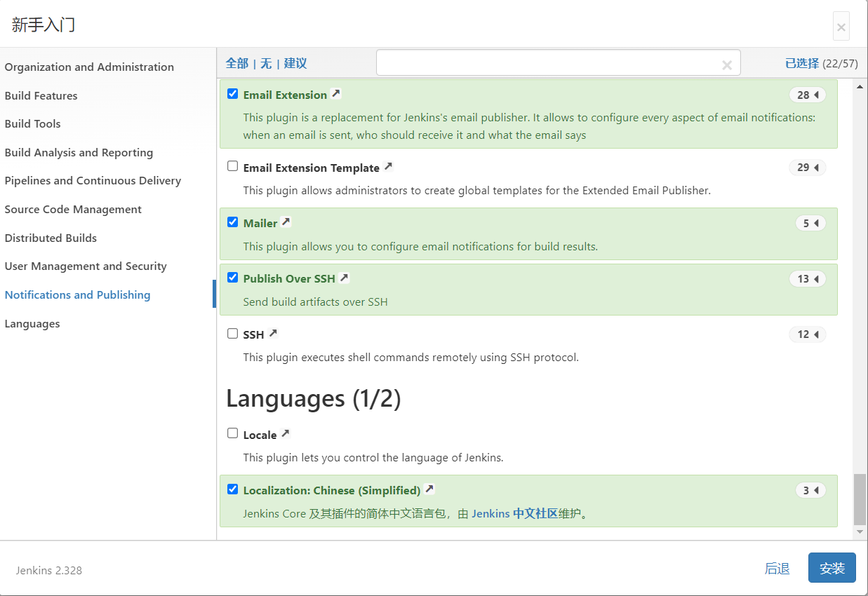The height and width of the screenshot is (596, 868).
Task: Open Mailer plugin external link icon
Action: point(286,222)
